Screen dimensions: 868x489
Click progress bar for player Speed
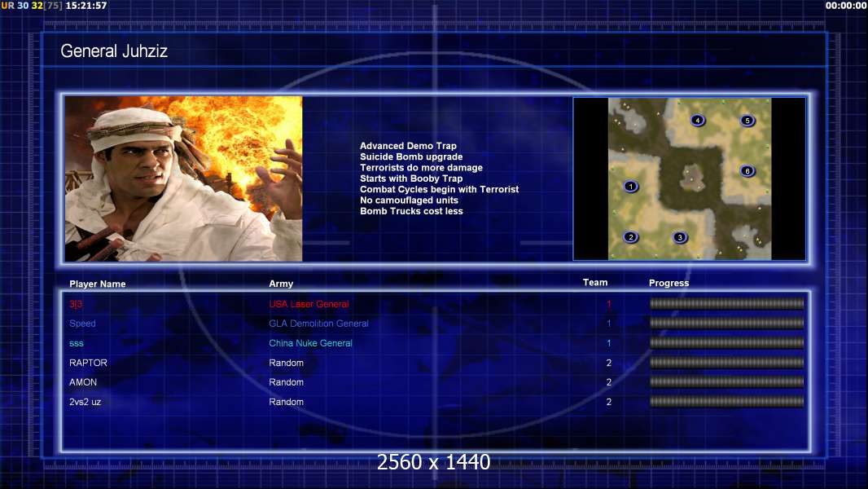pos(726,323)
